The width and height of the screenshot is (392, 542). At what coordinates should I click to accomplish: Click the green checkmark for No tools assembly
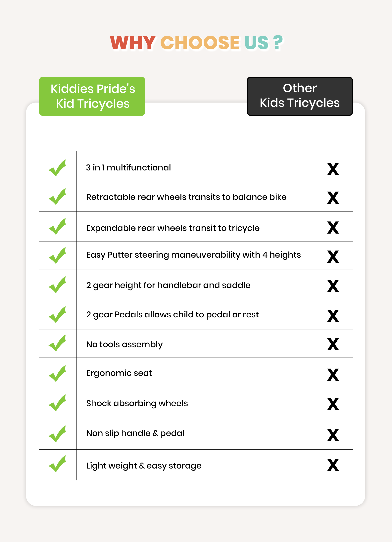[57, 343]
